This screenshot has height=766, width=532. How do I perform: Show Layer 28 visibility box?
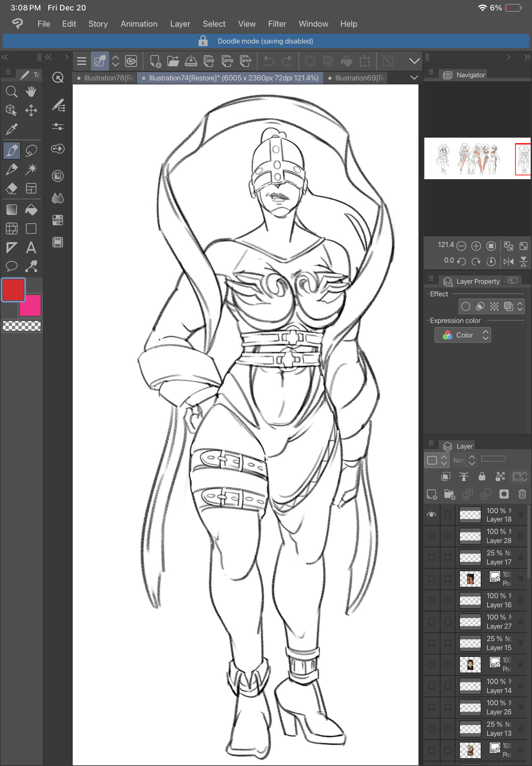pyautogui.click(x=432, y=536)
